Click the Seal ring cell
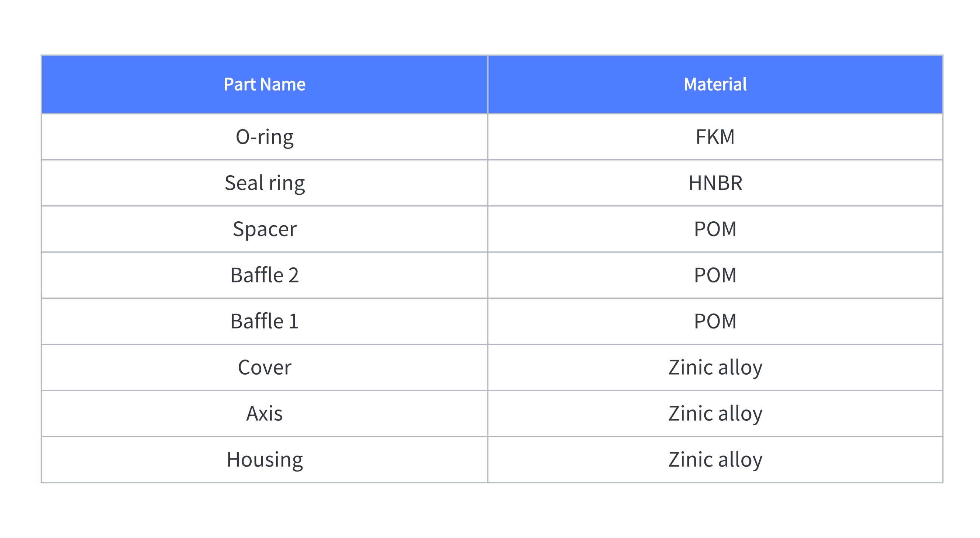Screen dimensions: 980x538 pos(265,183)
